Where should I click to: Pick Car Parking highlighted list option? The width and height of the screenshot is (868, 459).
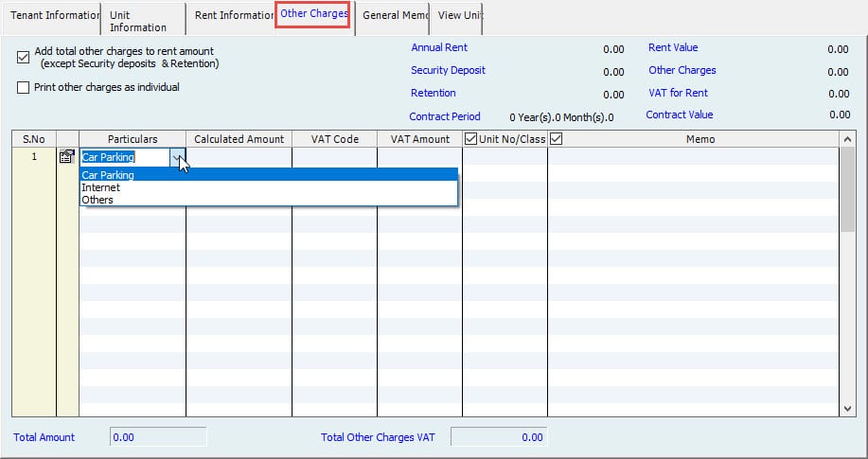coord(108,175)
